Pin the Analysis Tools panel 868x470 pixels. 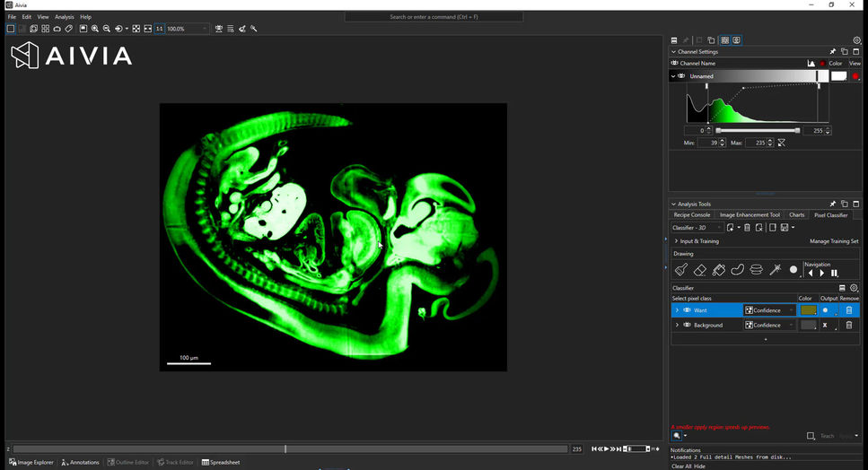833,204
